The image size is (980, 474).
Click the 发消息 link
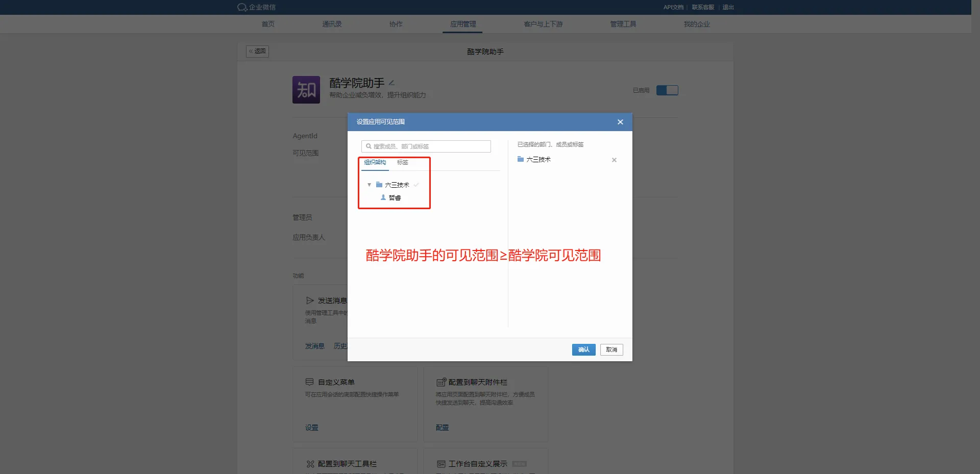click(314, 346)
